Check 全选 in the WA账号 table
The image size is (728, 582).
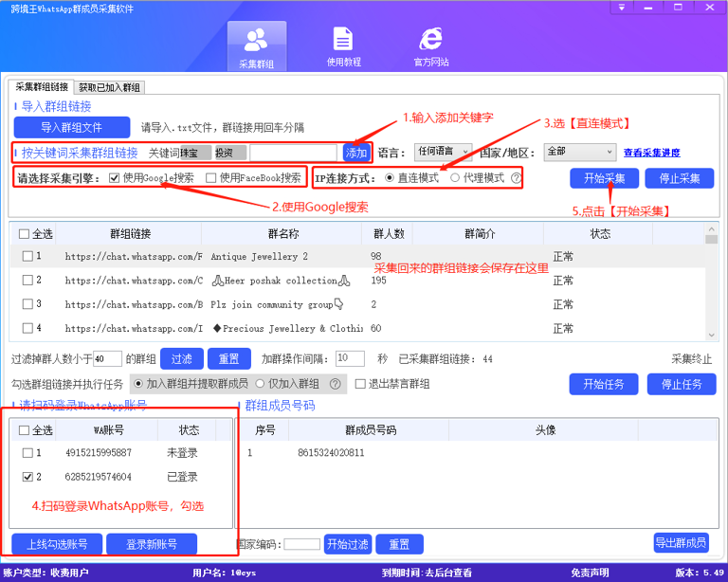pyautogui.click(x=24, y=430)
